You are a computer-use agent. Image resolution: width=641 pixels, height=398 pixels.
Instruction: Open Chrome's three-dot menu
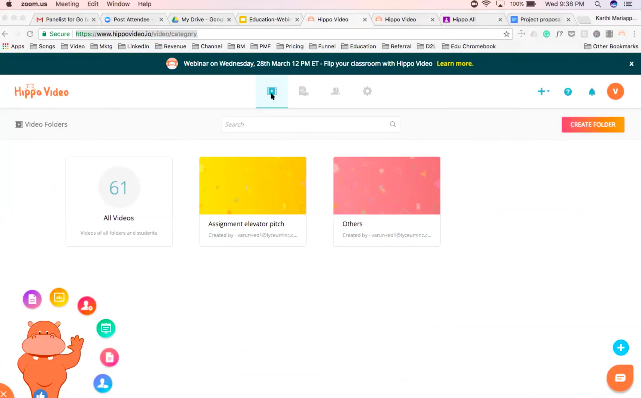[x=634, y=34]
